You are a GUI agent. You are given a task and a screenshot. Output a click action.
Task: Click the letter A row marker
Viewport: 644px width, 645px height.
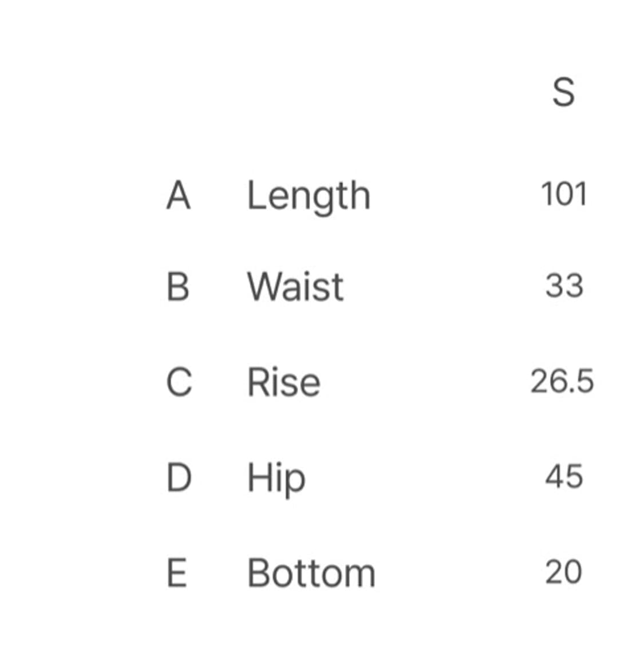[178, 195]
